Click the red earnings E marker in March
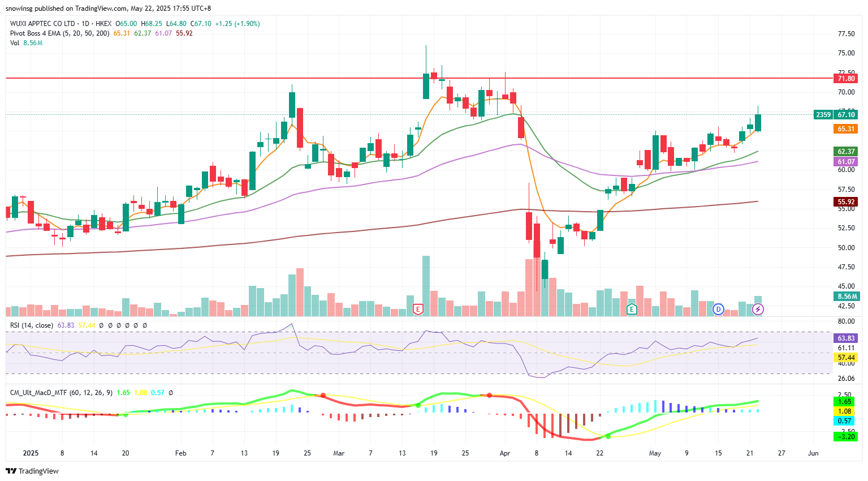This screenshot has width=868, height=481. coord(418,309)
